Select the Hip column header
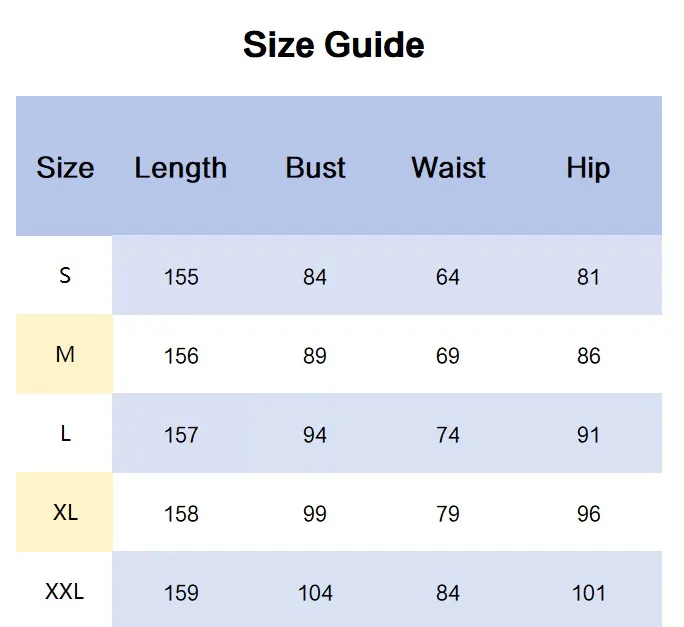 tap(588, 168)
